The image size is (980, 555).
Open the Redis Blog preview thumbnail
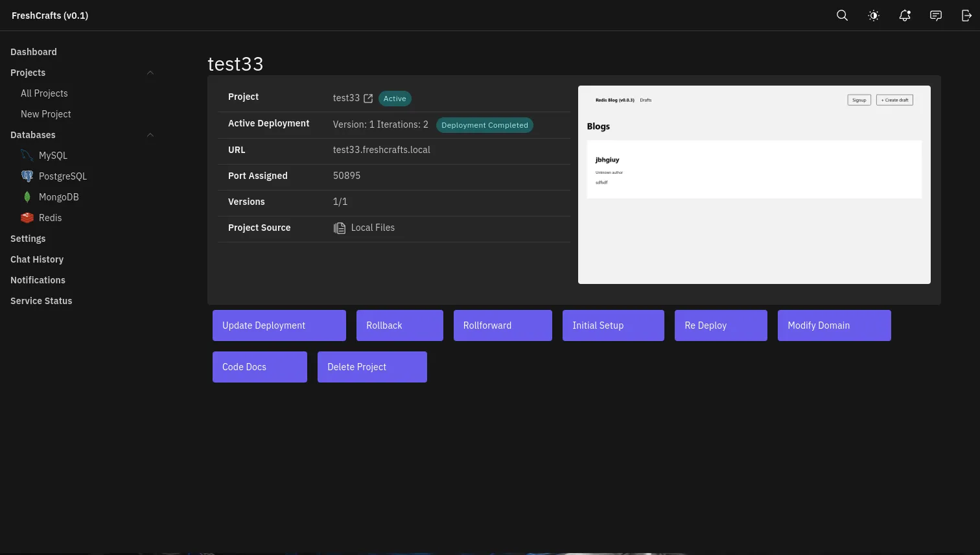pyautogui.click(x=754, y=185)
